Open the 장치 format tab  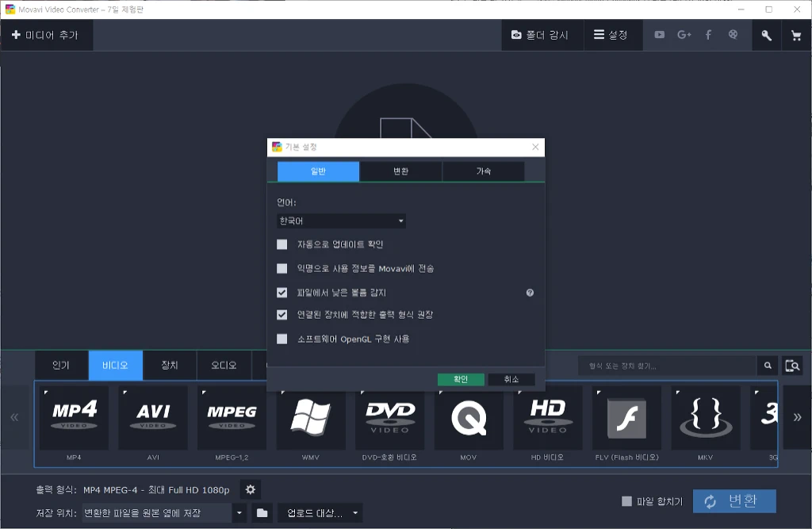pyautogui.click(x=170, y=366)
